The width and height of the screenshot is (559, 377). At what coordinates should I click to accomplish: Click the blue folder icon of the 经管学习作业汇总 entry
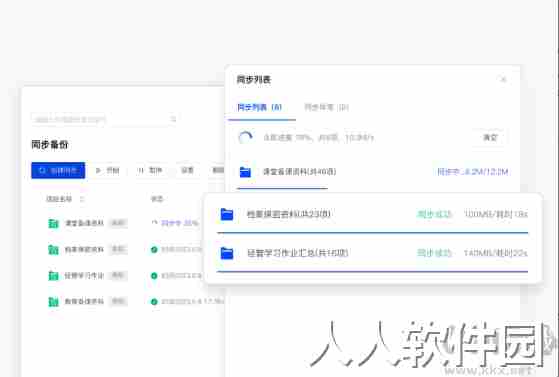227,253
